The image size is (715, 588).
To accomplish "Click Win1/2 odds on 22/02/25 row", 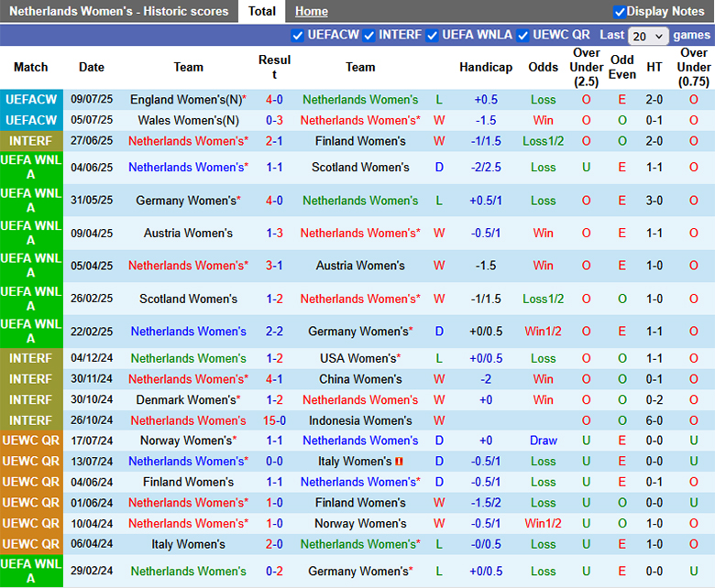I will [543, 332].
